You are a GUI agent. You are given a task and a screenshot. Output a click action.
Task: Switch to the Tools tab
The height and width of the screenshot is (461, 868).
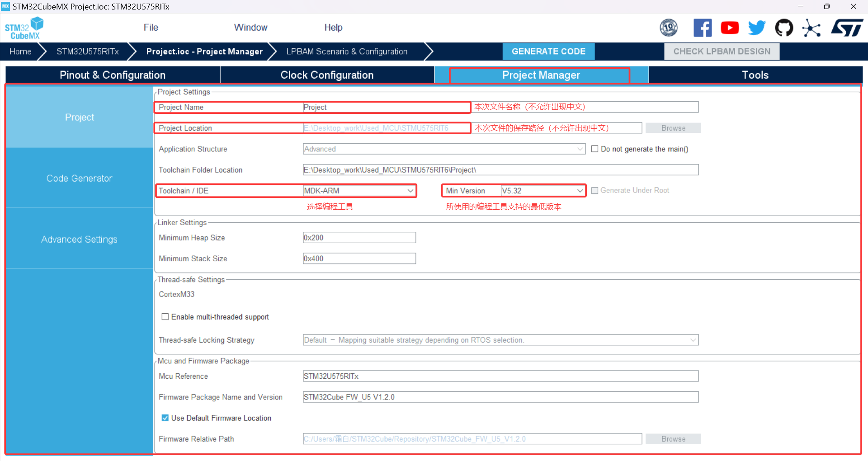point(755,75)
